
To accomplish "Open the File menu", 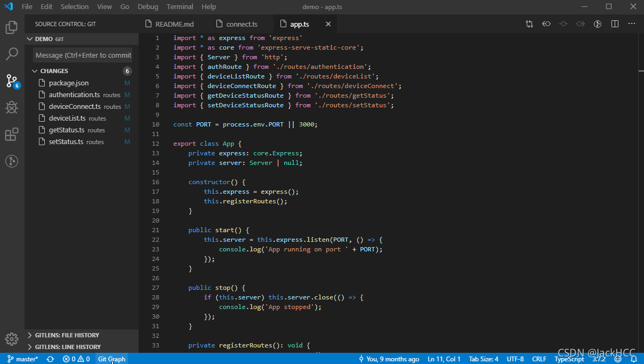I will pyautogui.click(x=27, y=6).
